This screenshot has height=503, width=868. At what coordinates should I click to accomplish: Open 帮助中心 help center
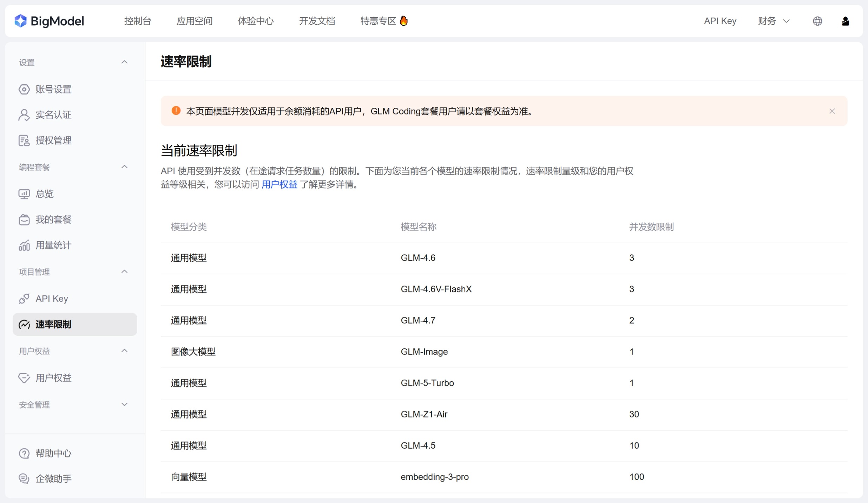pyautogui.click(x=53, y=453)
